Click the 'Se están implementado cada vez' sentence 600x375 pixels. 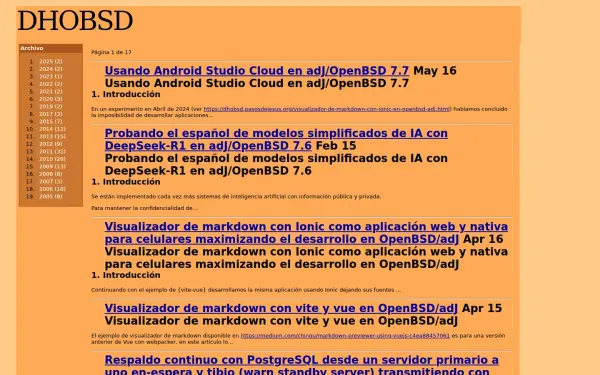click(x=236, y=197)
